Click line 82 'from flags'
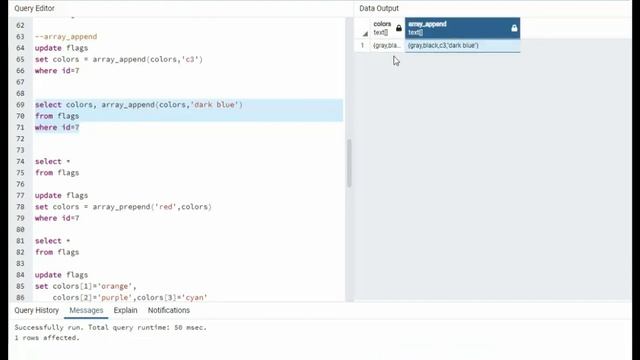The width and height of the screenshot is (640, 360). coord(57,252)
